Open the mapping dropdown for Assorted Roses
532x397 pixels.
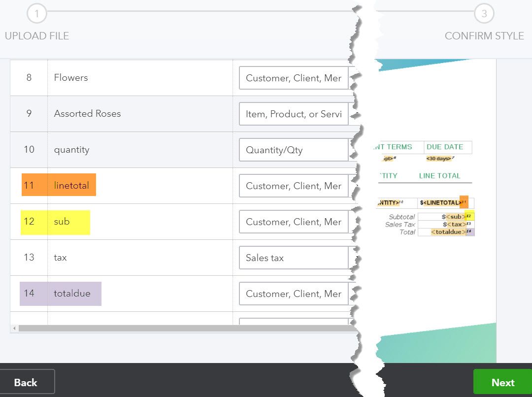(296, 114)
